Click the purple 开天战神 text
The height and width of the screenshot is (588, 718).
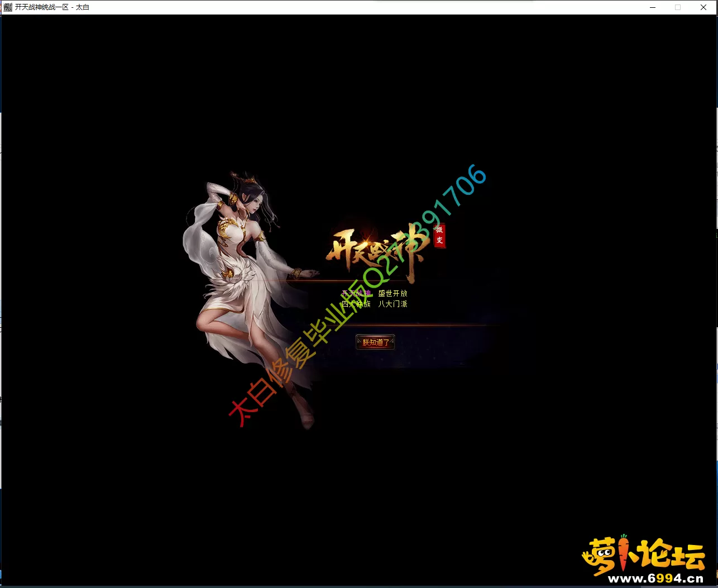(356, 293)
